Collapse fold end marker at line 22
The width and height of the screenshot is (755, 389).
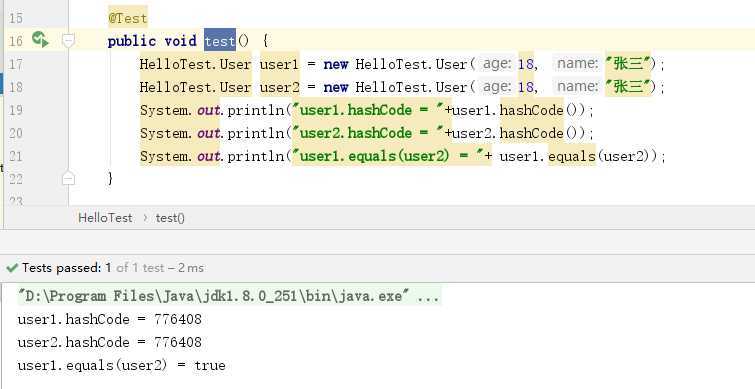68,179
